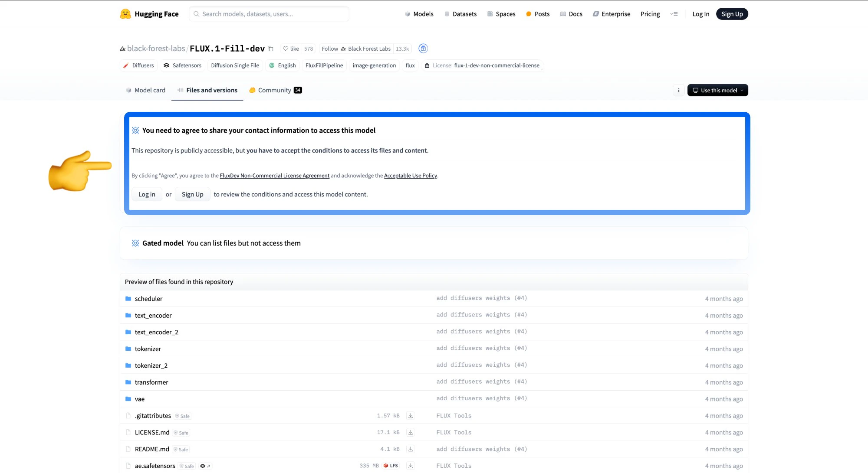Open the Community tab with 34 discussions
868x473 pixels.
[274, 90]
